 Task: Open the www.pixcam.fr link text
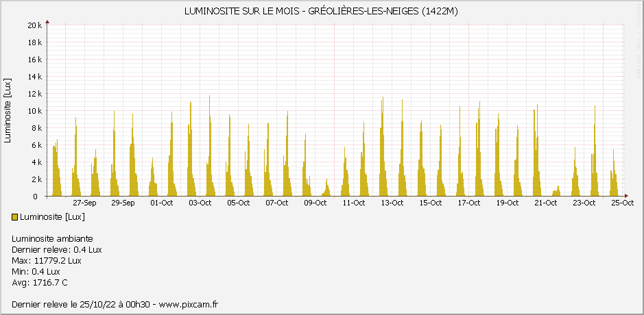coord(188,305)
